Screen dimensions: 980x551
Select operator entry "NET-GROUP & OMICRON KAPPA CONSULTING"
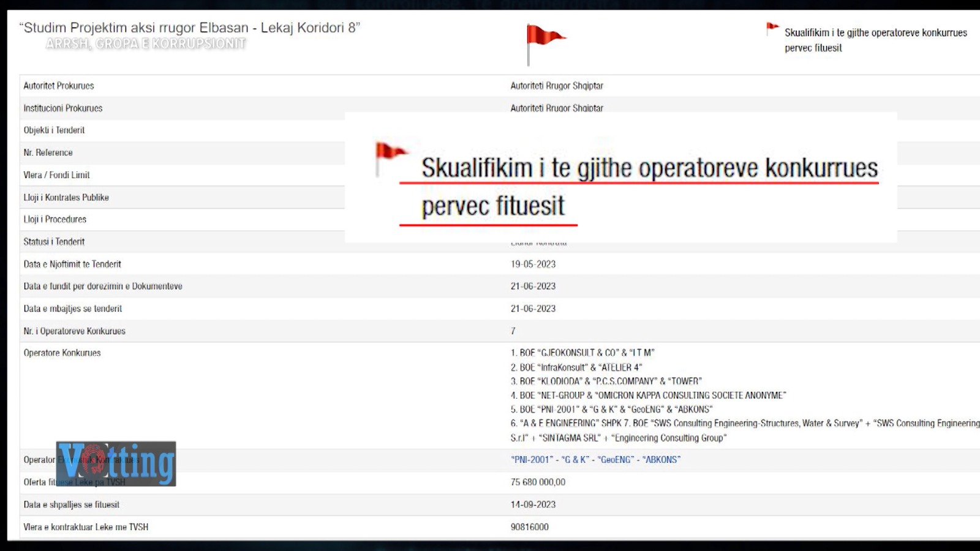649,396
